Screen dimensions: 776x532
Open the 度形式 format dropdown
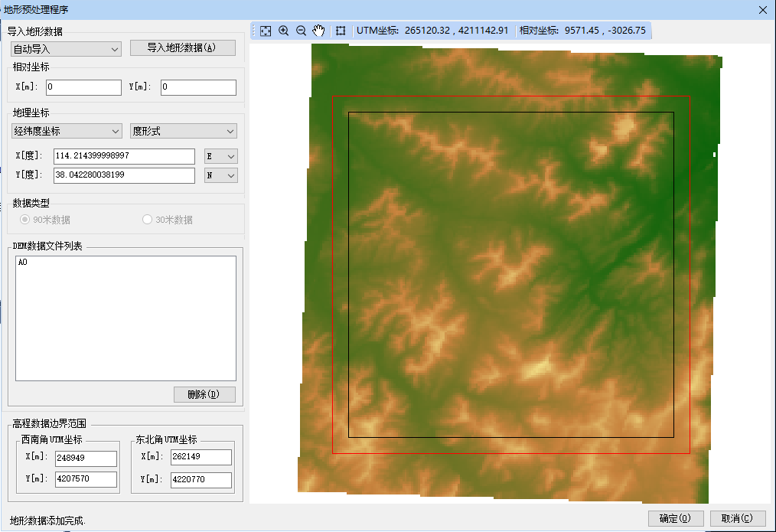pos(183,131)
